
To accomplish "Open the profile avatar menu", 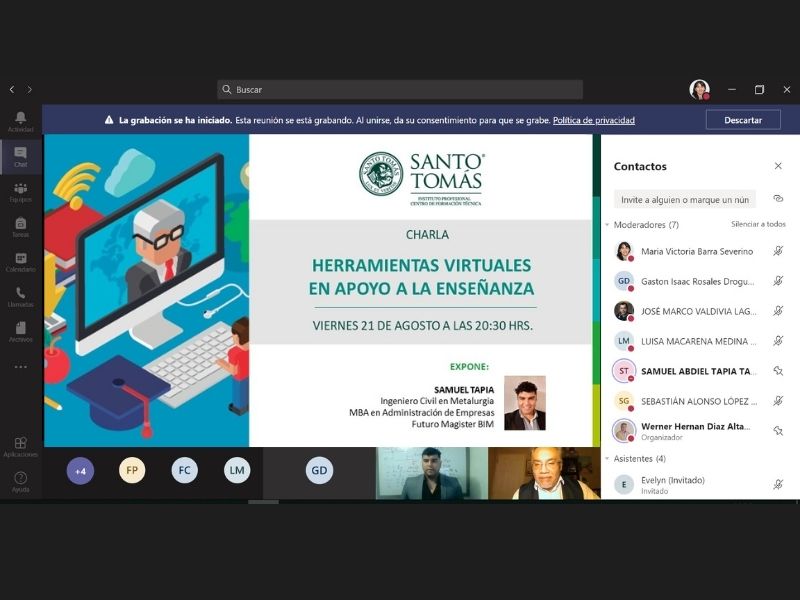I will [x=699, y=89].
